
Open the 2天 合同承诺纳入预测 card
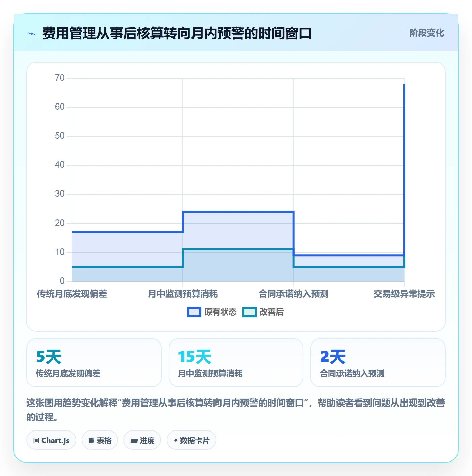tap(378, 363)
